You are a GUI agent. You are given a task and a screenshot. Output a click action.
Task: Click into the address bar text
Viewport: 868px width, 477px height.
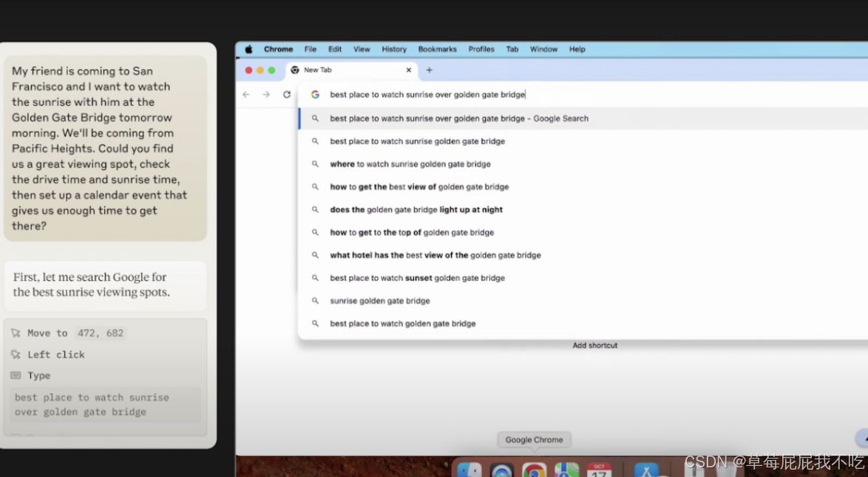point(427,95)
